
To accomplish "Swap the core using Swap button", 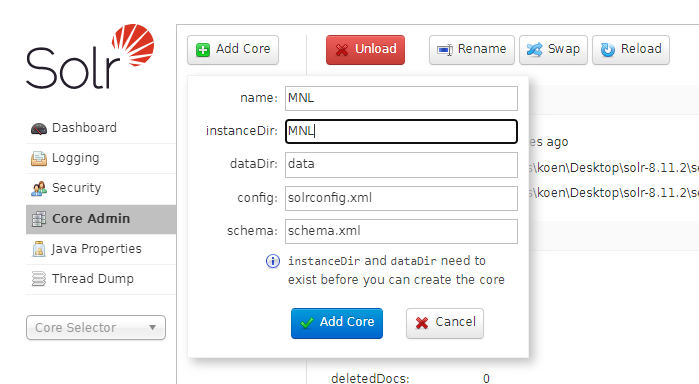I will [x=553, y=50].
